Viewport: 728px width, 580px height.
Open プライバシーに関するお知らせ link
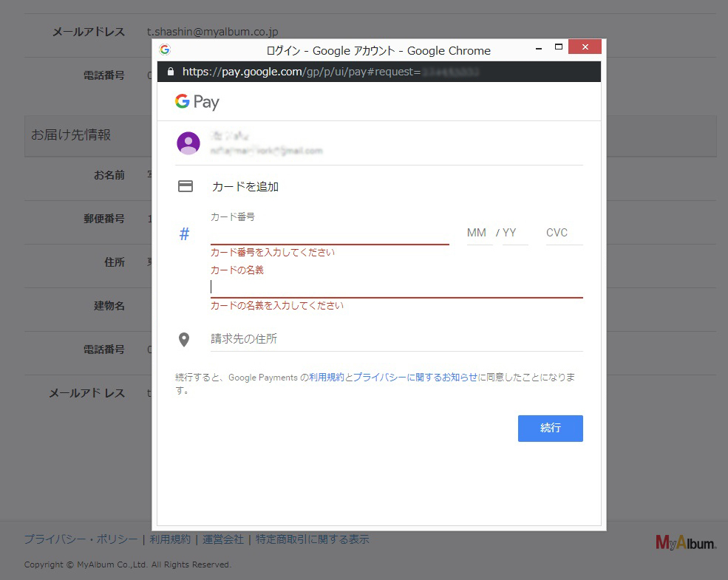coord(415,378)
